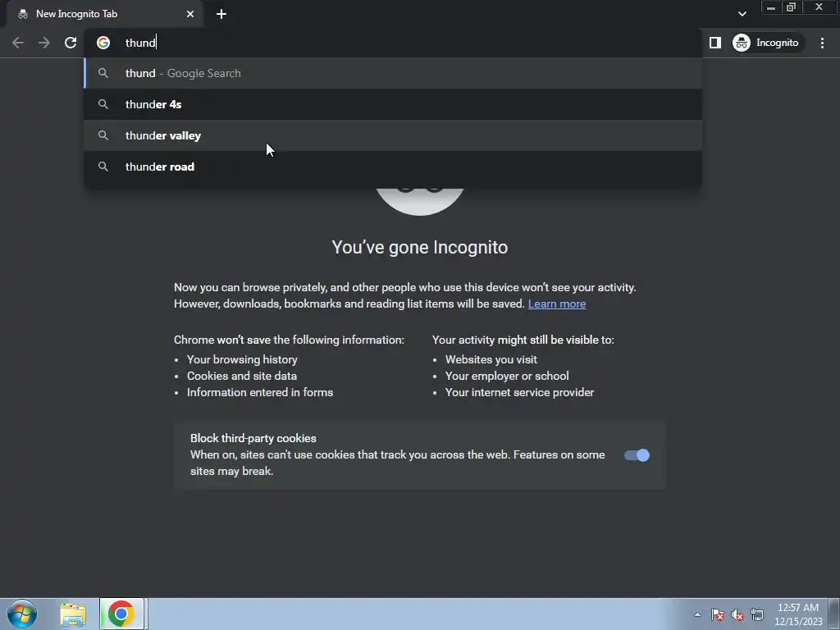This screenshot has height=630, width=840.
Task: Click search icon beside 'thunder road'
Action: pyautogui.click(x=103, y=167)
